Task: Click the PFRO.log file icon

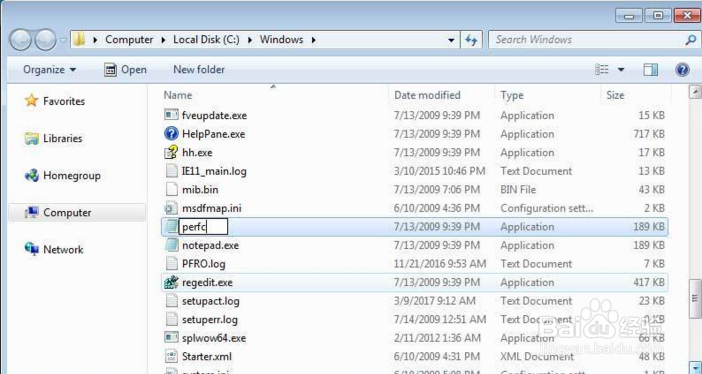Action: tap(171, 263)
